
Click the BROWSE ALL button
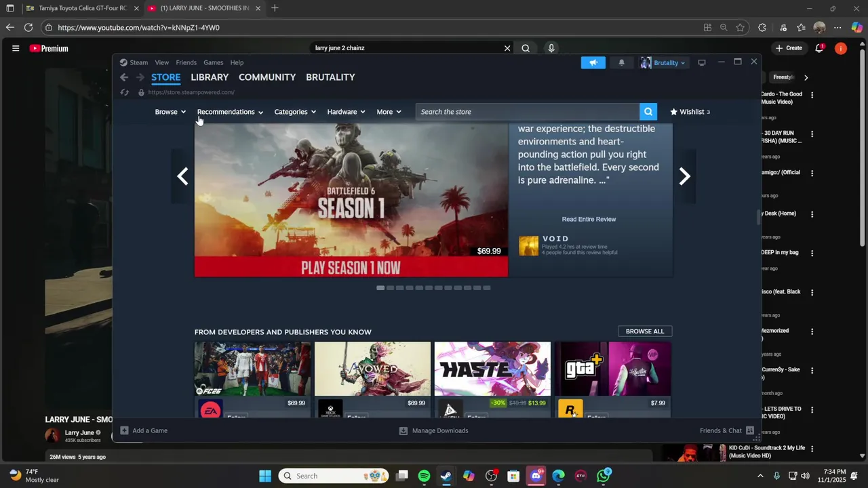tap(645, 331)
